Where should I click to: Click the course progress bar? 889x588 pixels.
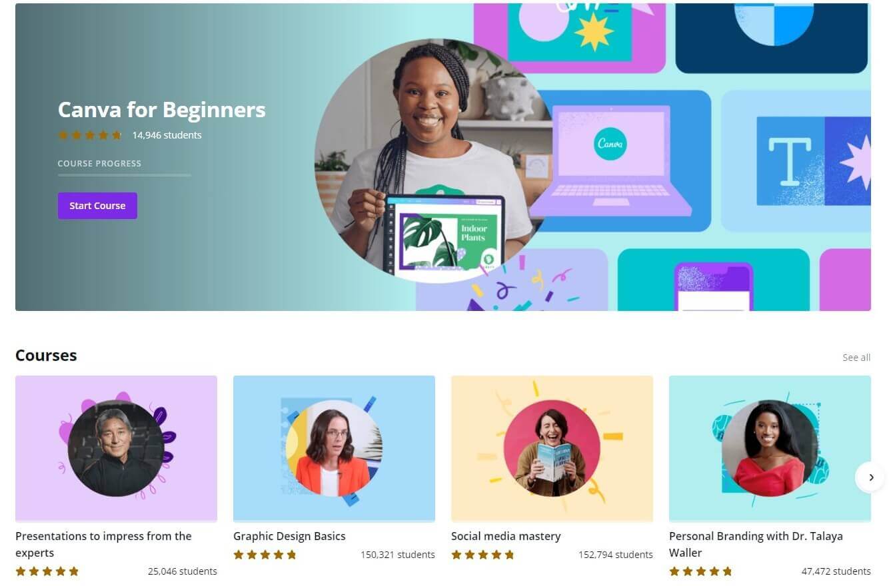coord(125,175)
